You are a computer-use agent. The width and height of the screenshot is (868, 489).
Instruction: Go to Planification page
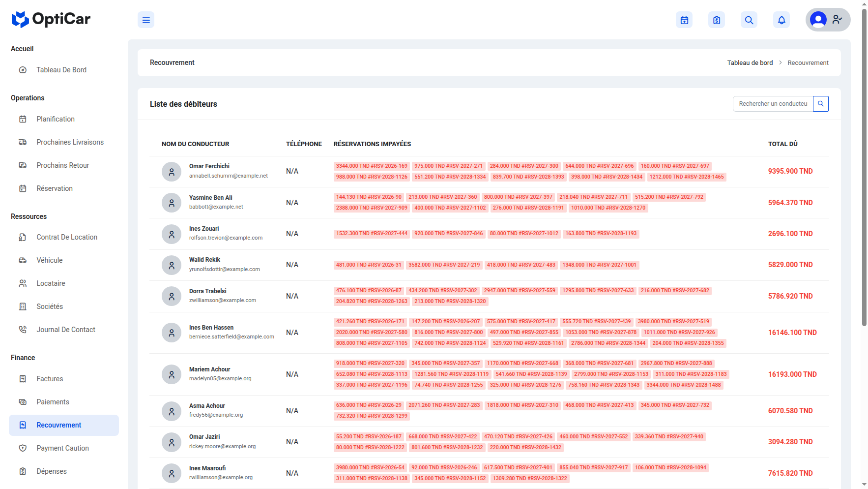click(64, 119)
